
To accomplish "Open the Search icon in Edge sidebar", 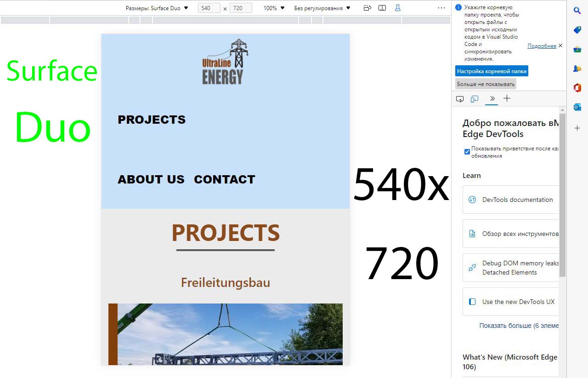I will click(577, 11).
